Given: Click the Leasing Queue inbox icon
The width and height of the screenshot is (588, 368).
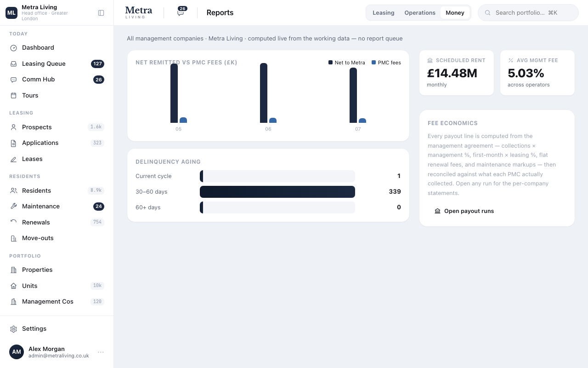Looking at the screenshot, I should click(13, 64).
